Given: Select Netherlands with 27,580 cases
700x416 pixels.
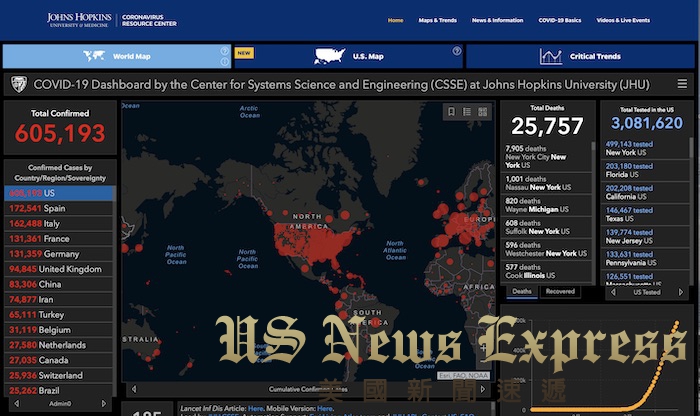Looking at the screenshot, I should pos(58,345).
